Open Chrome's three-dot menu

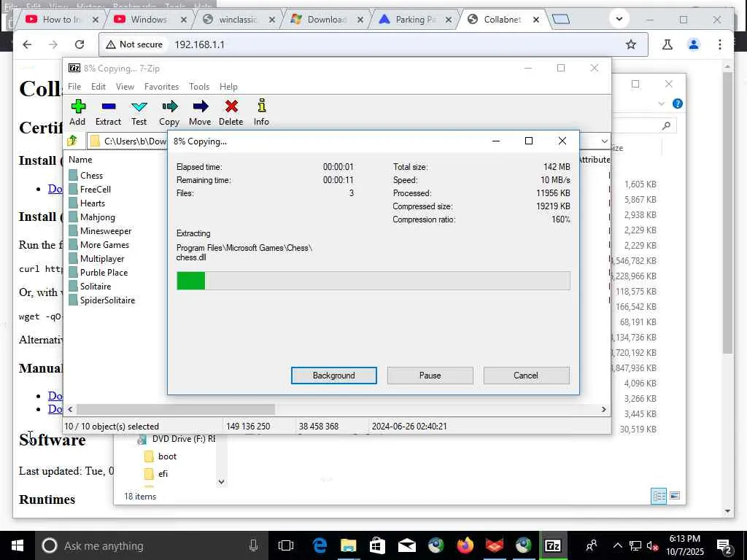point(720,44)
